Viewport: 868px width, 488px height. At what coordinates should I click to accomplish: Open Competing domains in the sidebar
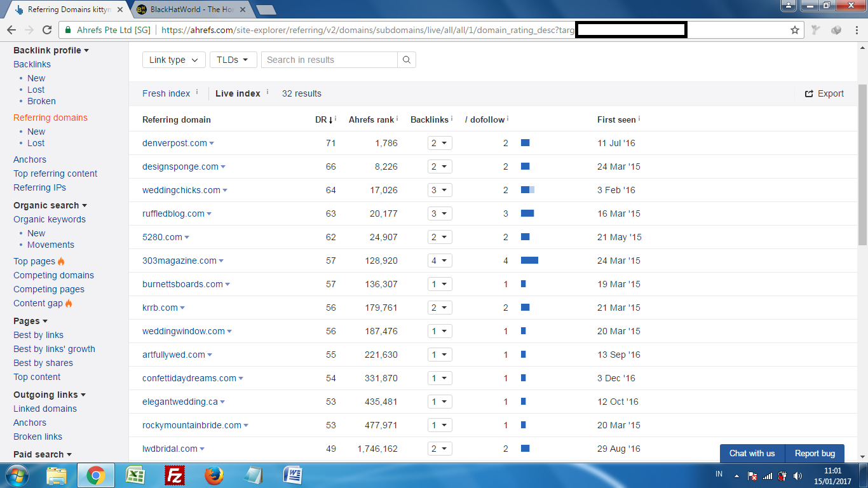point(53,275)
